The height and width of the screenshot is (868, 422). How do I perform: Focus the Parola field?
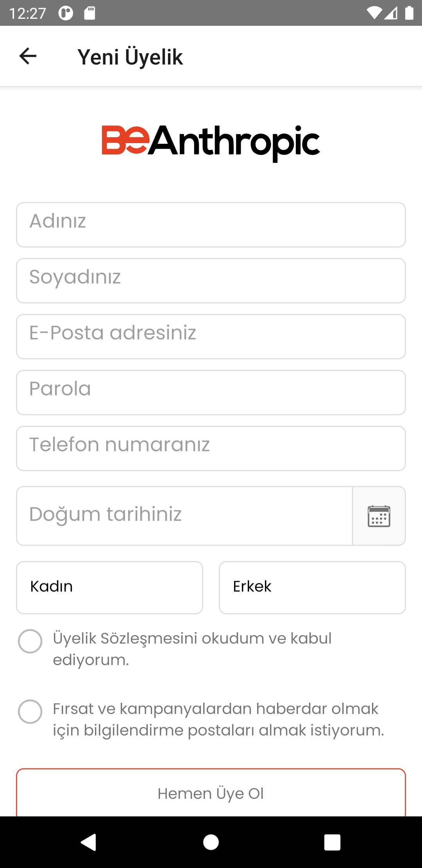(211, 393)
